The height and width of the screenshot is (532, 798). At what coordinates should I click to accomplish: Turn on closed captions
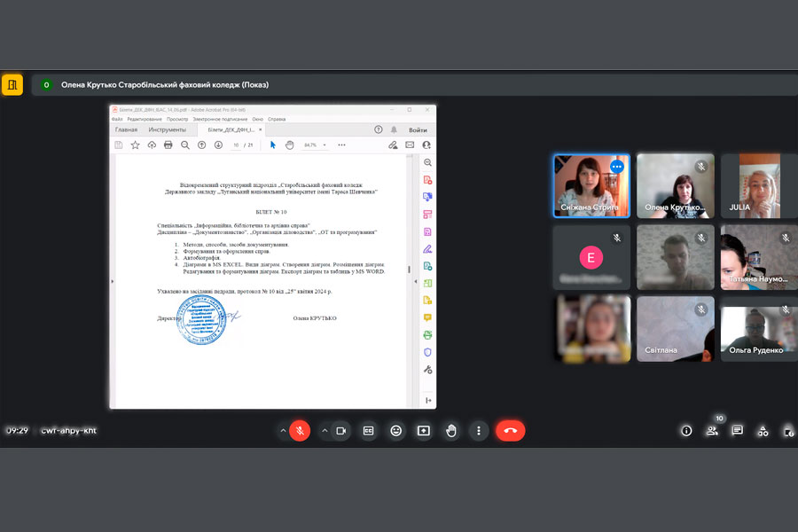369,431
